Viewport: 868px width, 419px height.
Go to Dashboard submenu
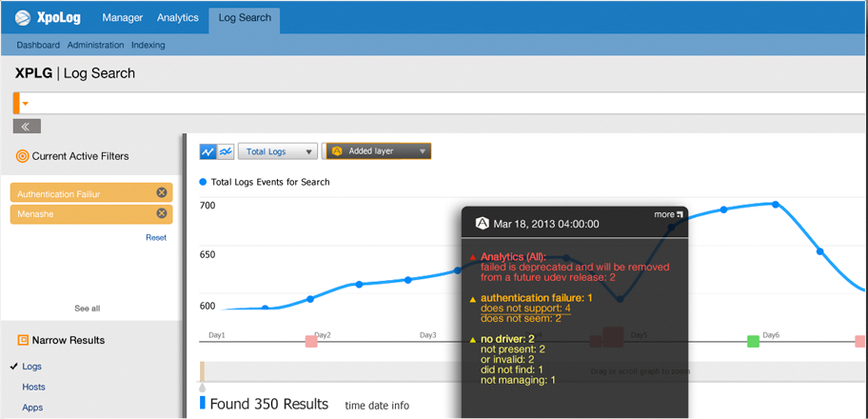click(38, 45)
